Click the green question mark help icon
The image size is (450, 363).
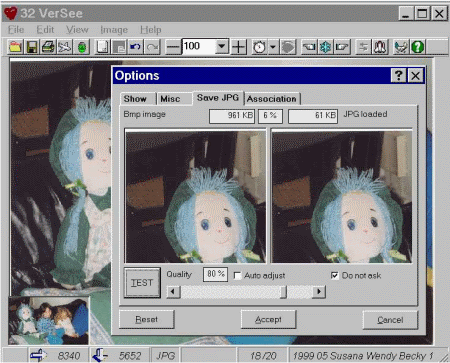pyautogui.click(x=417, y=47)
